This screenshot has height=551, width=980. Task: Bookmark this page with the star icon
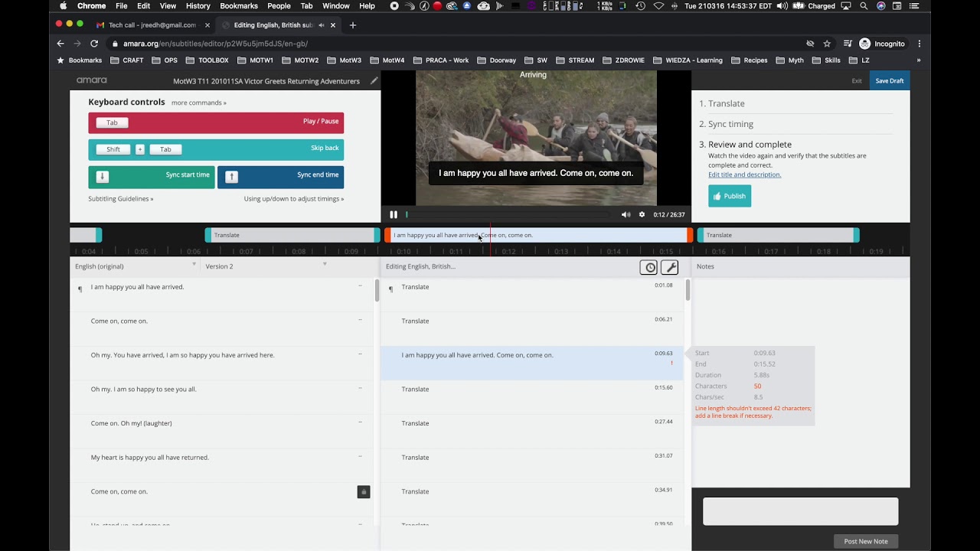(x=827, y=44)
